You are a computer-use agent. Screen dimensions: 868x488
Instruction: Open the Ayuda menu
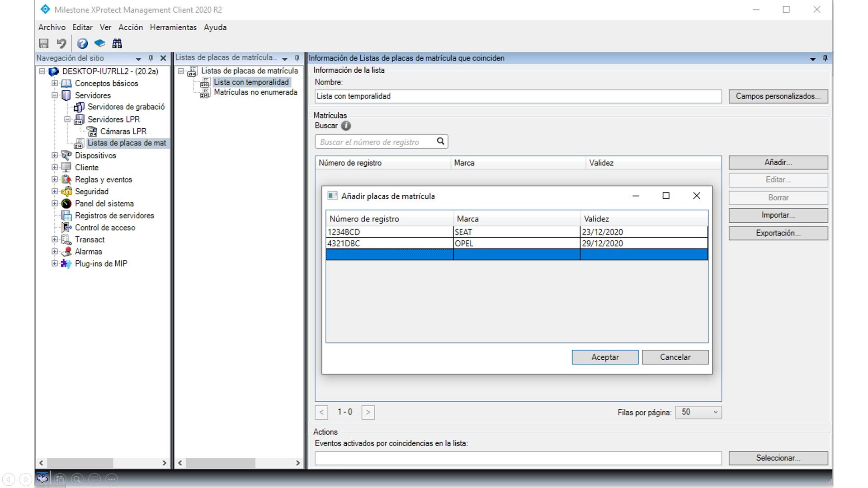[x=215, y=28]
